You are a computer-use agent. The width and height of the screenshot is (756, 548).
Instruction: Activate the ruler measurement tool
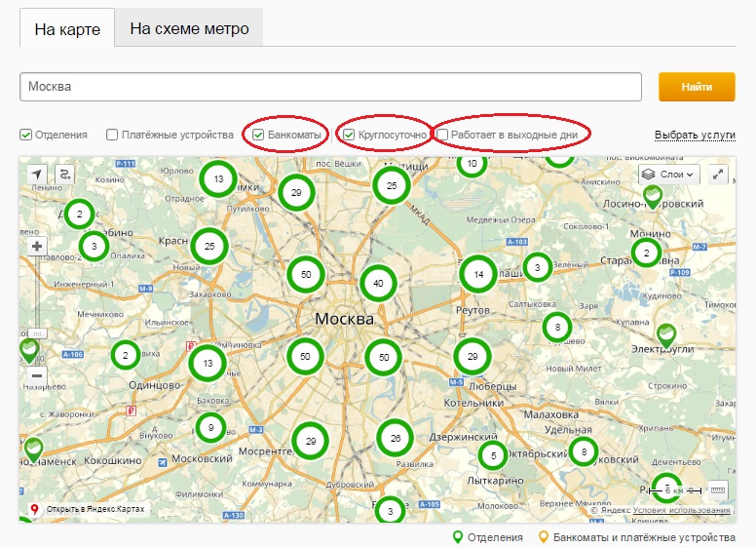718,490
